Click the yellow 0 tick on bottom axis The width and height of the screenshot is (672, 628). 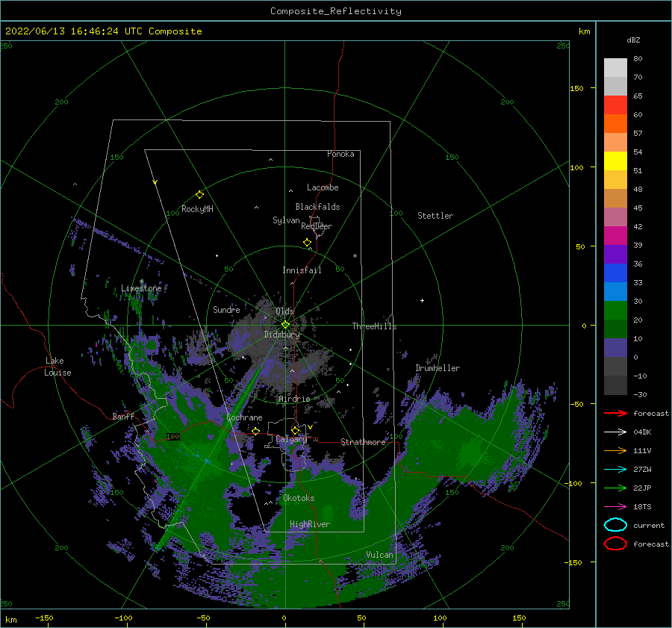(x=284, y=618)
